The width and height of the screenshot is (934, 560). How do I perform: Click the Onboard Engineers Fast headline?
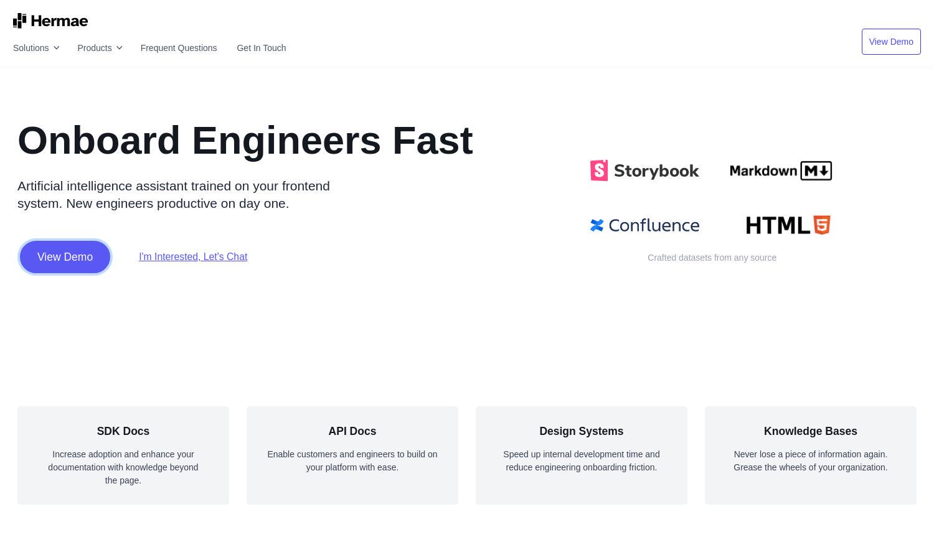pos(245,141)
